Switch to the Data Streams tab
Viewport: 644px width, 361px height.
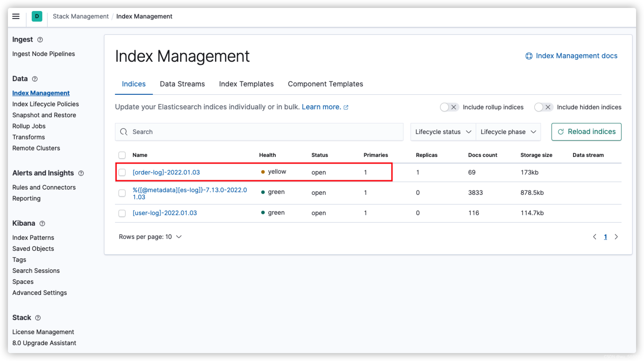[182, 84]
